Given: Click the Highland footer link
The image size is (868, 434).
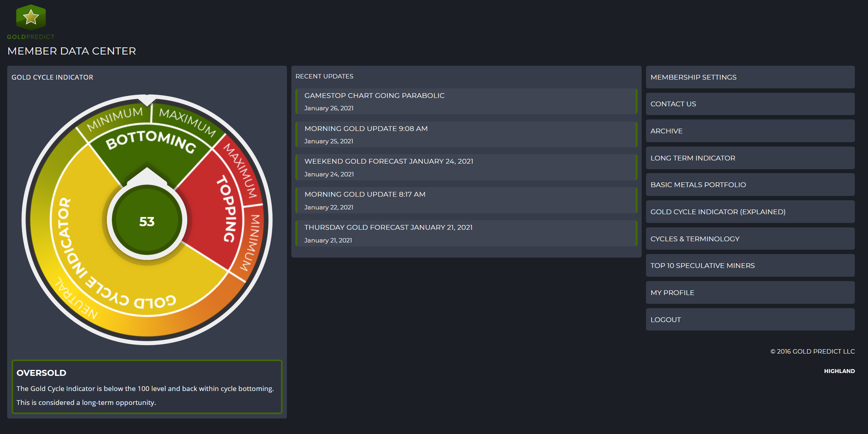Looking at the screenshot, I should 839,371.
